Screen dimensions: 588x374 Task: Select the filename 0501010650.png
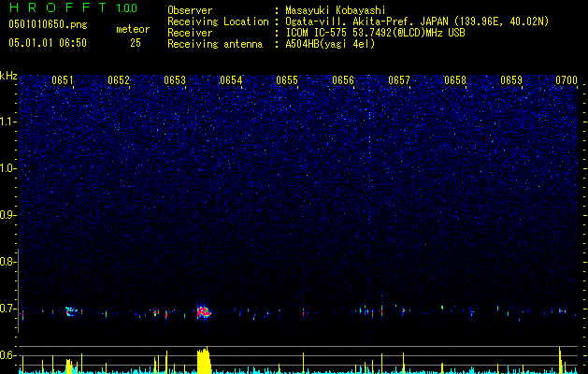coord(48,25)
